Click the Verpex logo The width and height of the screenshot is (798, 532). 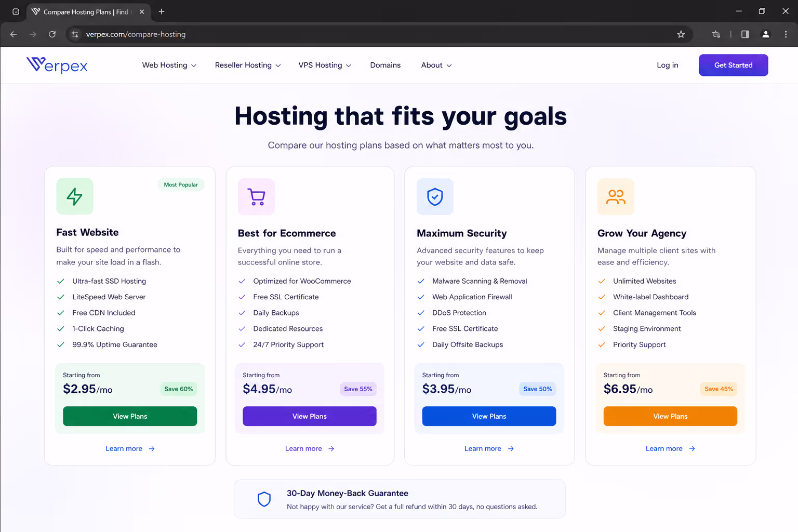57,65
